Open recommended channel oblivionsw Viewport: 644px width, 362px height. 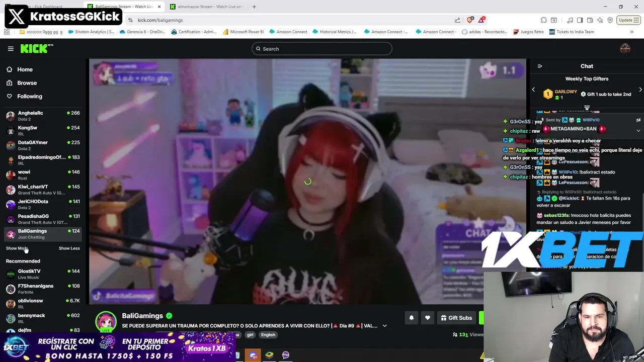pyautogui.click(x=43, y=303)
